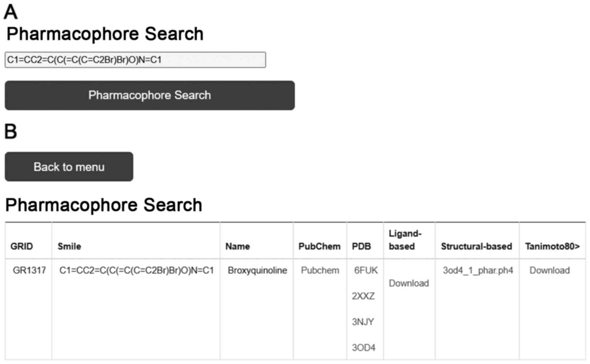
Task: Open PDB entry 6FUK
Action: coord(366,270)
